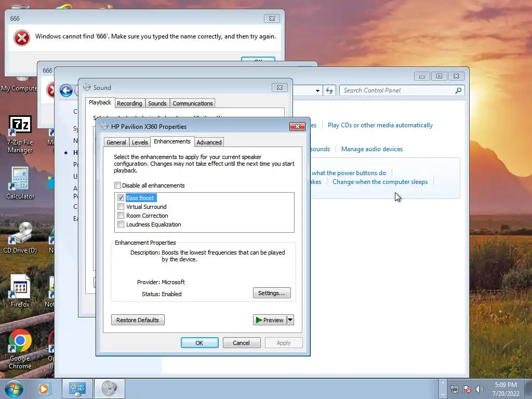This screenshot has height=399, width=532.
Task: Click Change when the computer sleeps link
Action: click(x=380, y=182)
